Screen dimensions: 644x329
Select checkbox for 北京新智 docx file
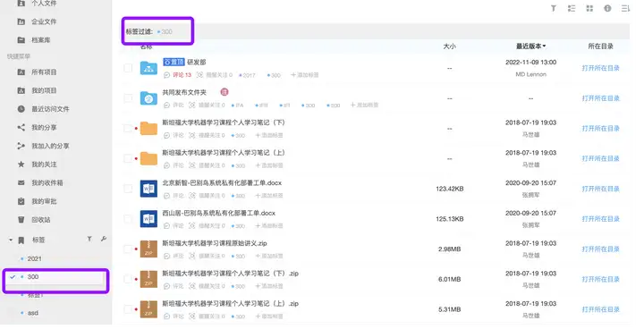click(x=128, y=189)
